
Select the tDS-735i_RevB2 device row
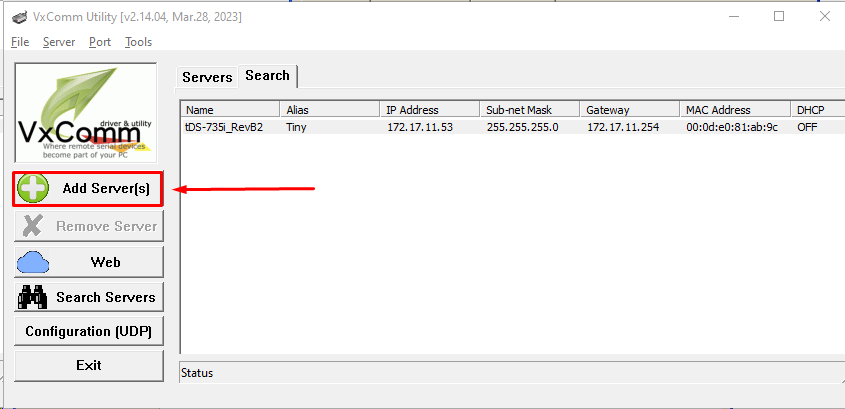tap(224, 127)
